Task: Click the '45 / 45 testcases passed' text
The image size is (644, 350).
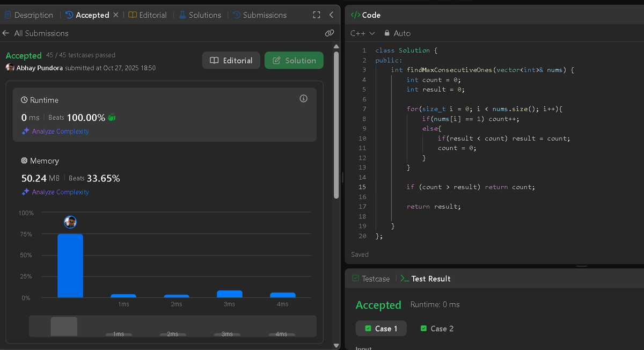Action: click(80, 55)
